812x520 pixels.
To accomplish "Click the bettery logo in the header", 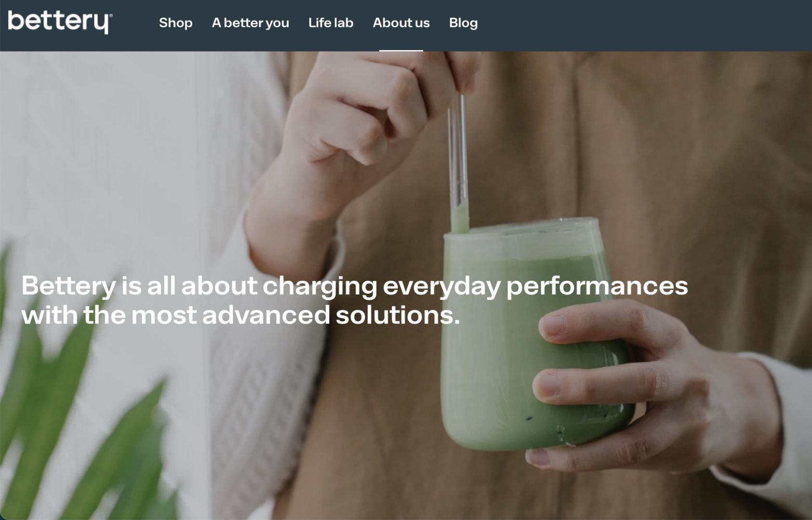I will 60,22.
